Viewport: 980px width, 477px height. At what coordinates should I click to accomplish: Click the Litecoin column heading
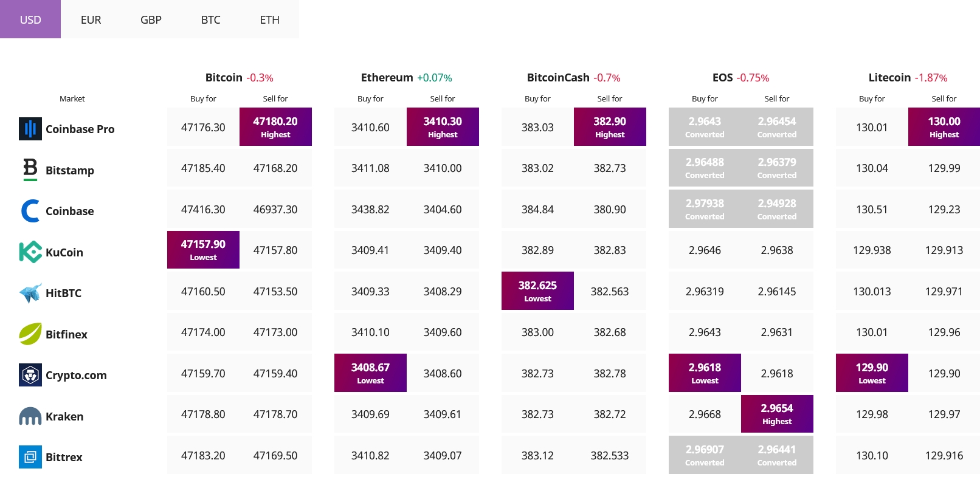[x=889, y=77]
